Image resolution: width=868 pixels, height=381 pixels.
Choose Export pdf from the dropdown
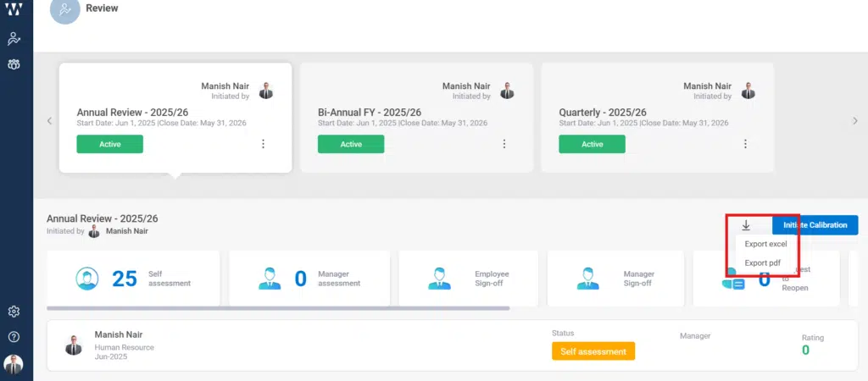point(762,262)
